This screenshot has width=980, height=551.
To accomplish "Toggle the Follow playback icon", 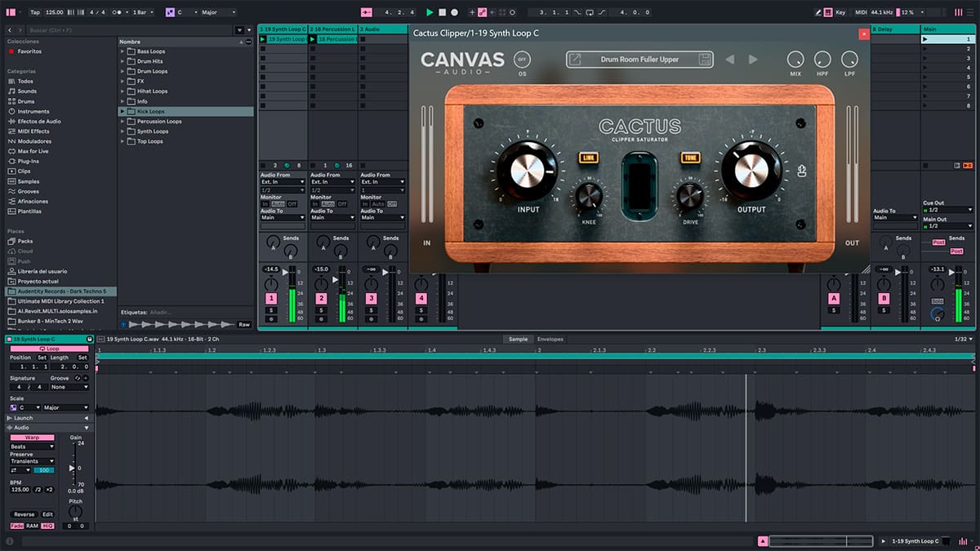I will pyautogui.click(x=366, y=12).
